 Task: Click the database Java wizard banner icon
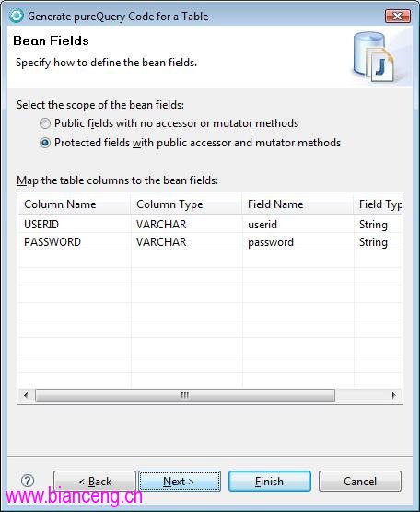374,56
